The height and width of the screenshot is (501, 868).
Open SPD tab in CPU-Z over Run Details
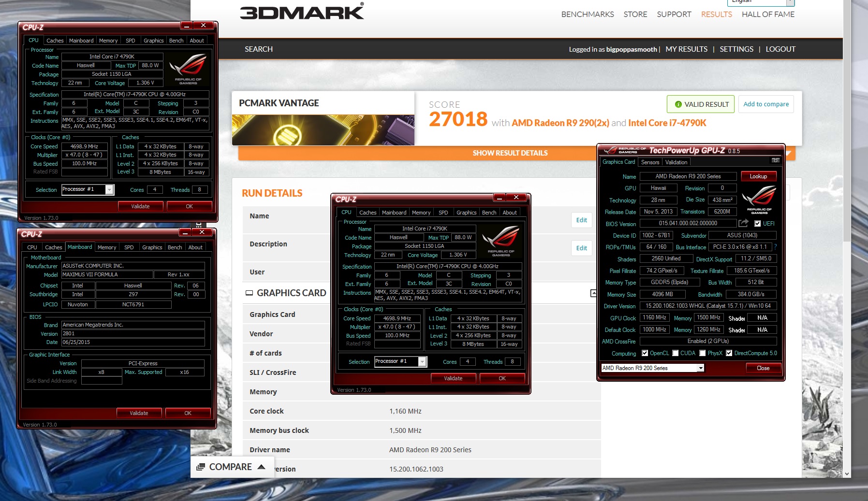[443, 213]
